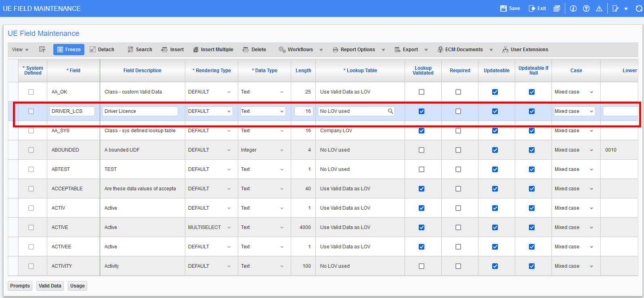644x298 pixels.
Task: Open MULTISELECT rendering dropdown in ACTIVE row
Action: (210, 227)
